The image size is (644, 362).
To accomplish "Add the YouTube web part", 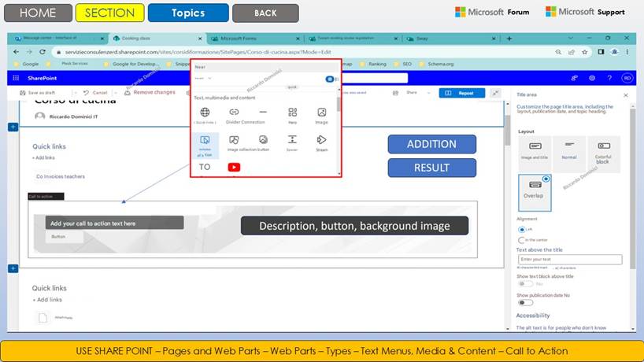I will point(234,167).
